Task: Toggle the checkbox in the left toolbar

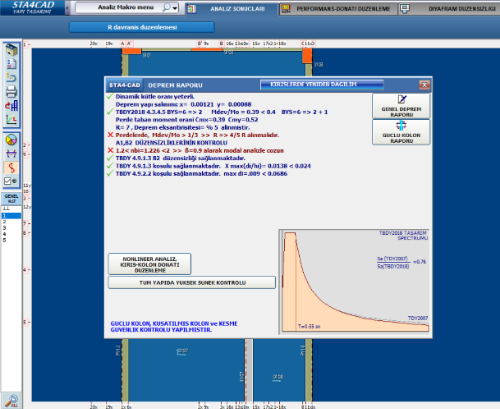Action: tap(7, 181)
